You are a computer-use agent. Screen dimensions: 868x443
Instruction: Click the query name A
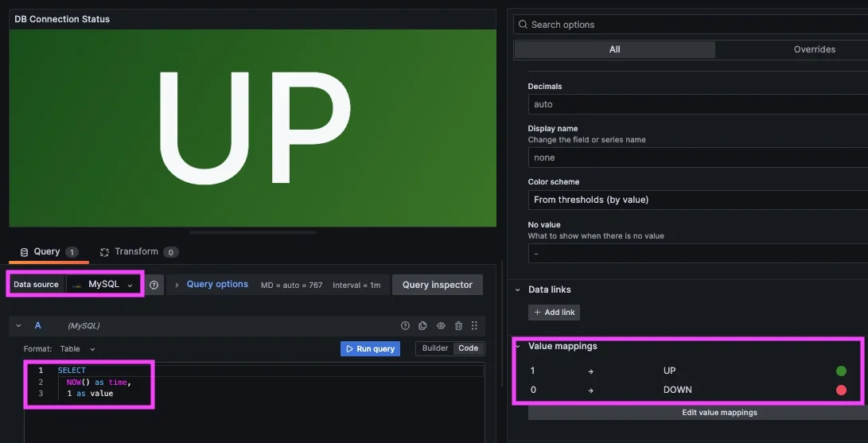pyautogui.click(x=37, y=325)
